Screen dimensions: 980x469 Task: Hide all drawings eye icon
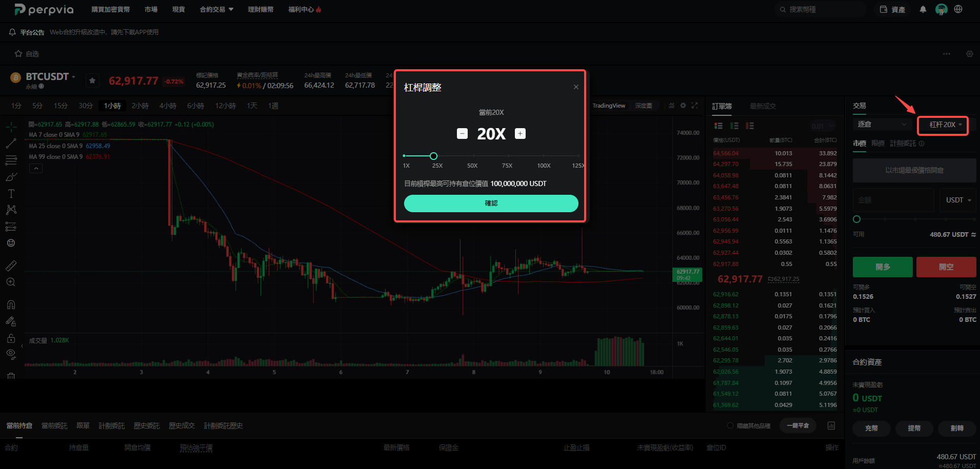point(11,354)
